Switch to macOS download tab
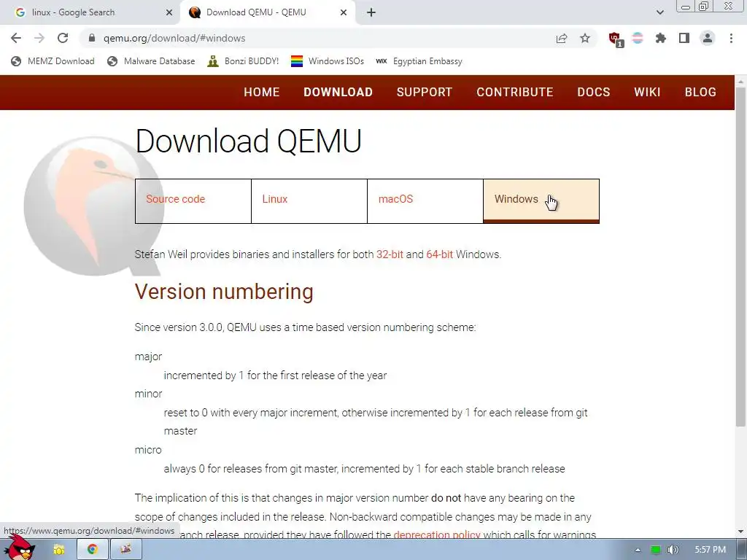The width and height of the screenshot is (747, 560). point(425,201)
